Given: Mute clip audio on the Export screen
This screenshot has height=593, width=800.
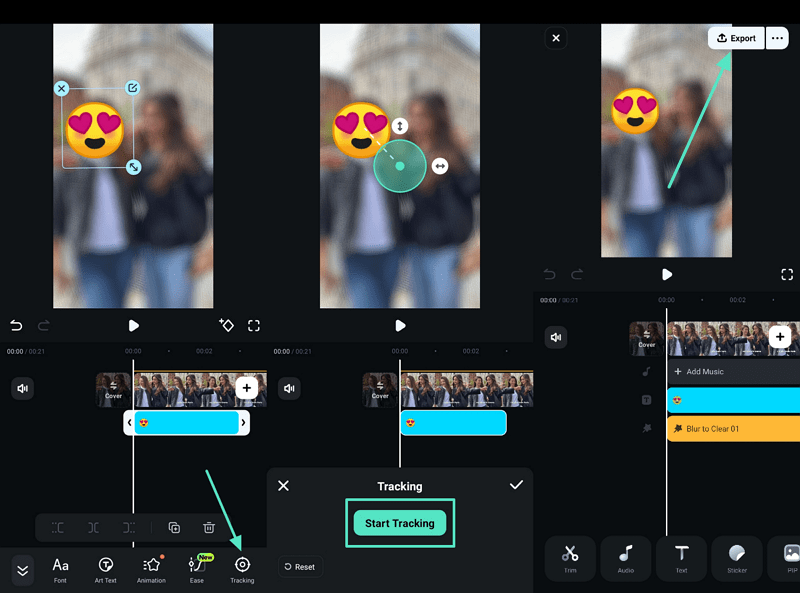Looking at the screenshot, I should [x=556, y=338].
